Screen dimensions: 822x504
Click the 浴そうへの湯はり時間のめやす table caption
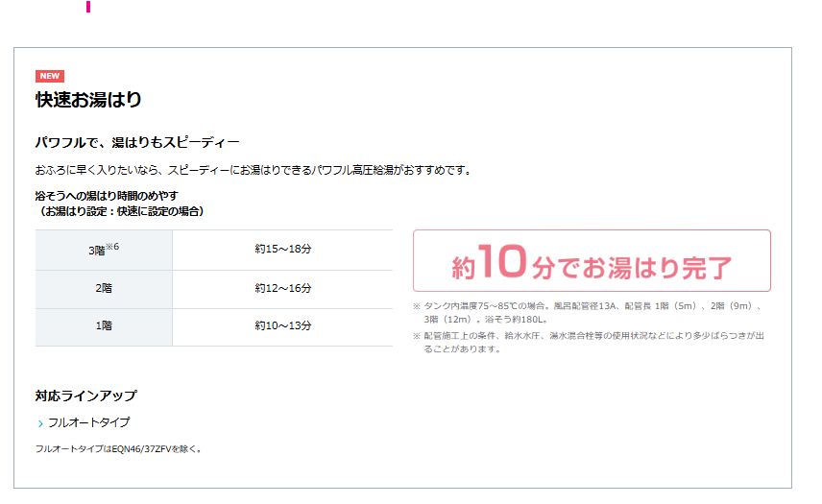pyautogui.click(x=119, y=204)
